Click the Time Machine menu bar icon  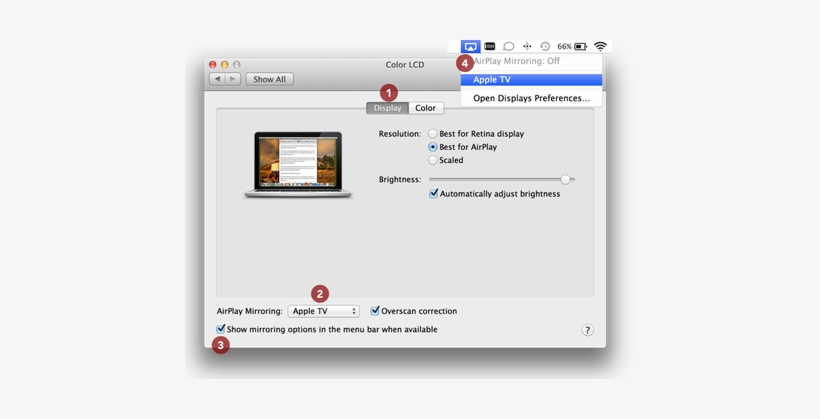[x=545, y=47]
